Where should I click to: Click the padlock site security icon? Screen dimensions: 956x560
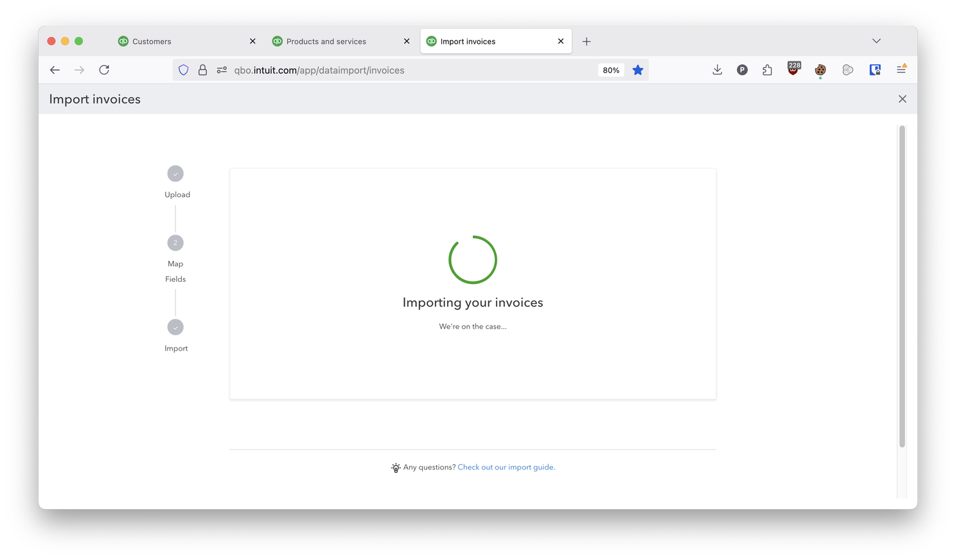202,70
